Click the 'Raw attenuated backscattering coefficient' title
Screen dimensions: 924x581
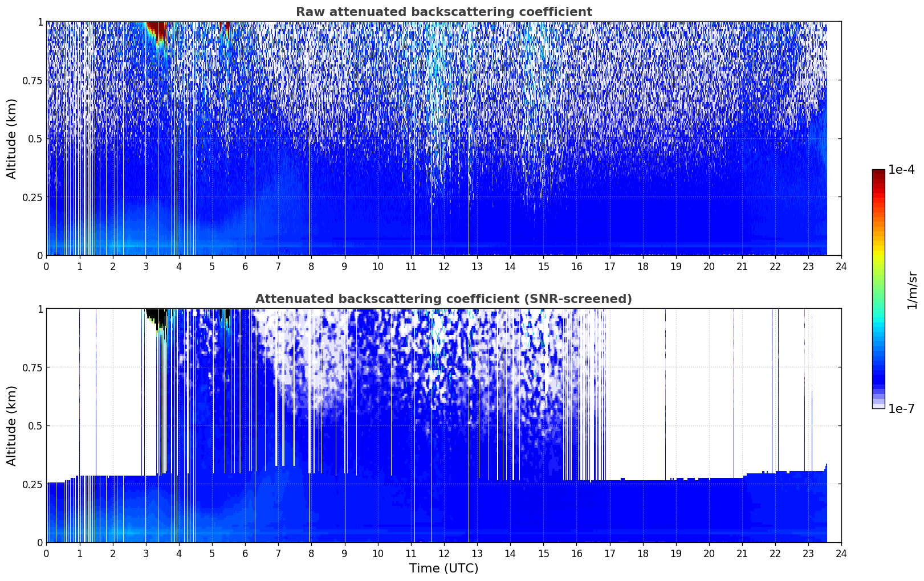click(x=443, y=12)
